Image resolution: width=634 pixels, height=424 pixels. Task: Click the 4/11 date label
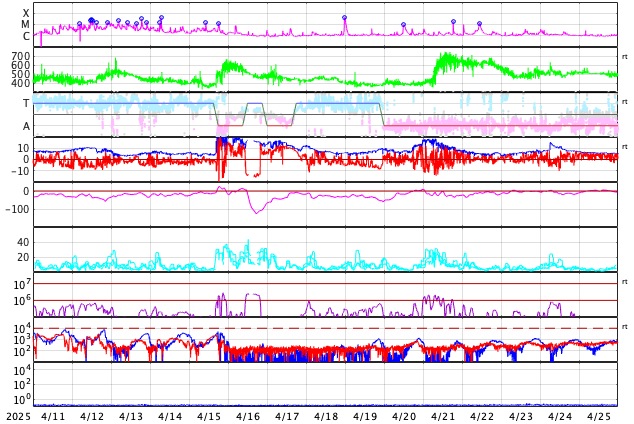(x=53, y=416)
